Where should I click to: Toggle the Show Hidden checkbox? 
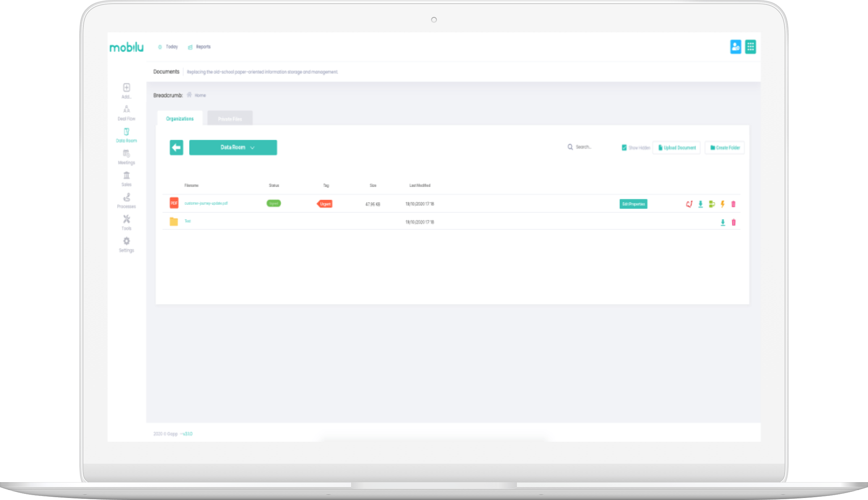click(624, 148)
